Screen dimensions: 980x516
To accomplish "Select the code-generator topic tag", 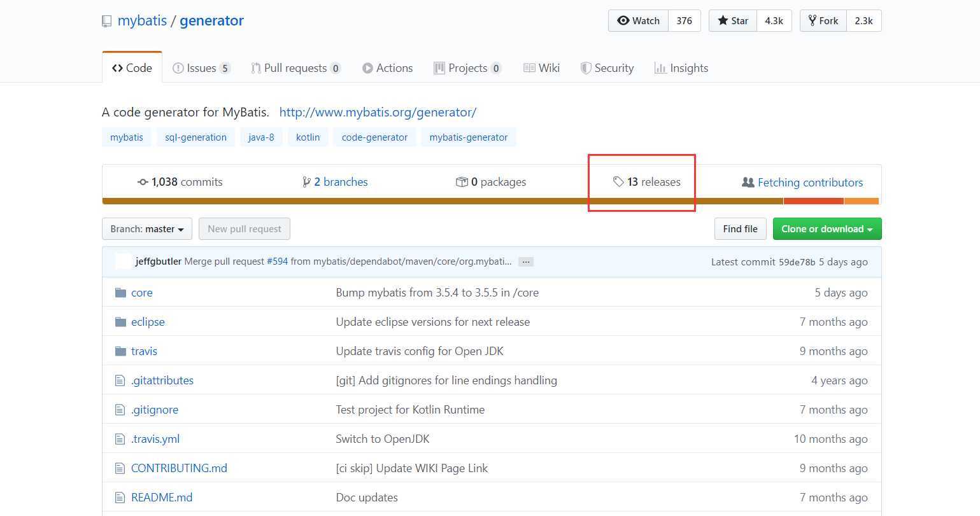I will [x=374, y=137].
